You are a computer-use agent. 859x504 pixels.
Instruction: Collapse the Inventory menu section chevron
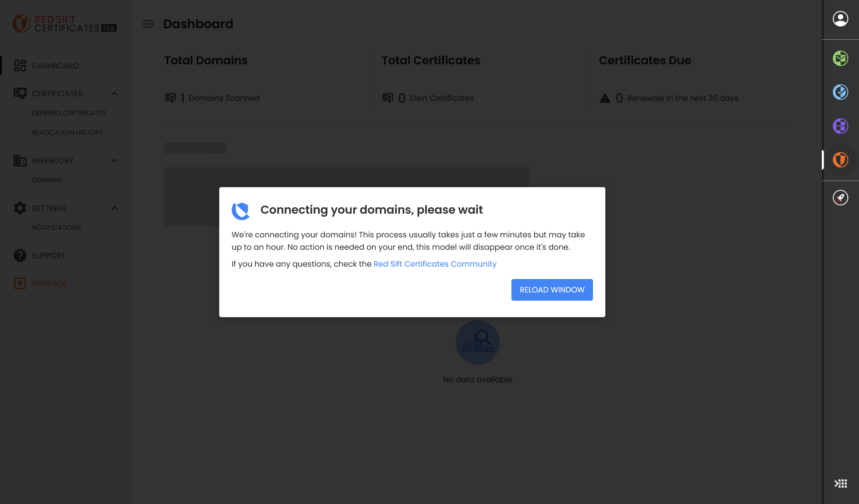click(115, 161)
